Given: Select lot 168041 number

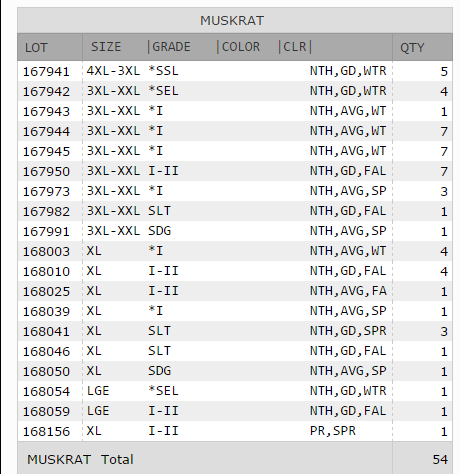Looking at the screenshot, I should (x=46, y=331).
